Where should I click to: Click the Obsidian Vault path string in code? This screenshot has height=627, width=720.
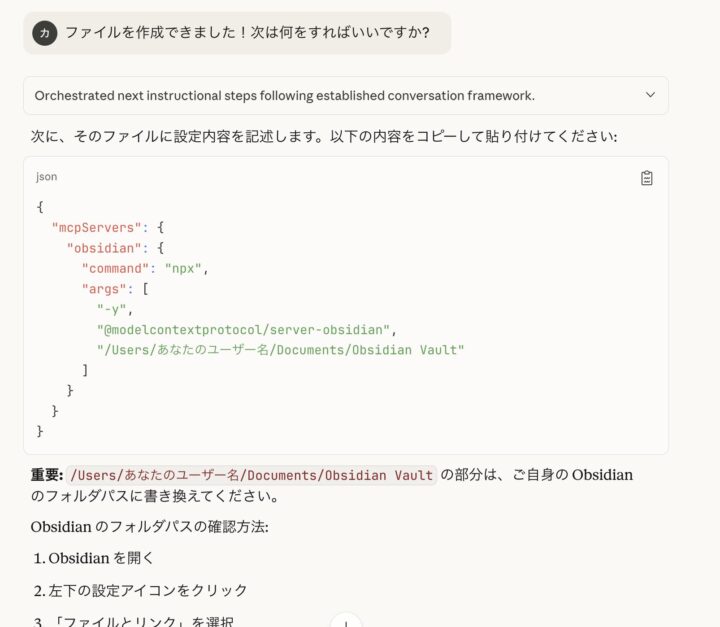click(280, 349)
